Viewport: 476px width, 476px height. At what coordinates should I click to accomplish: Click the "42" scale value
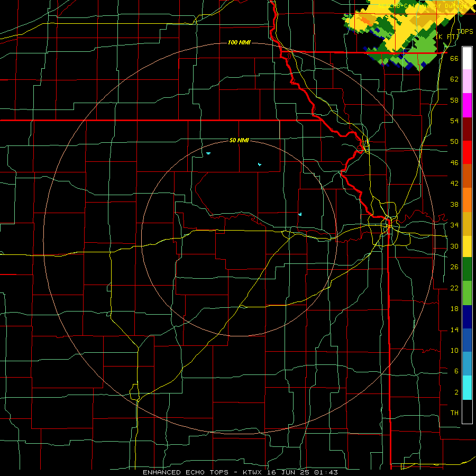454,183
